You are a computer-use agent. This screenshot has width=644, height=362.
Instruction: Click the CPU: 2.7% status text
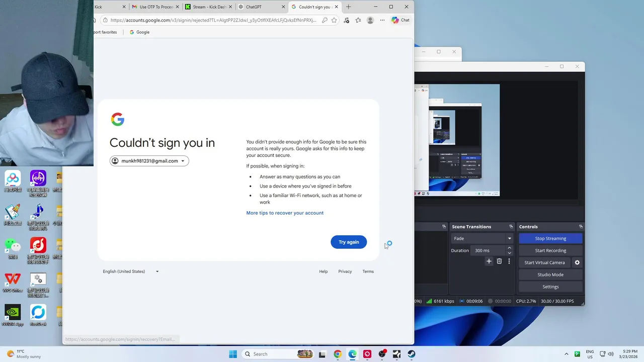[x=526, y=301]
